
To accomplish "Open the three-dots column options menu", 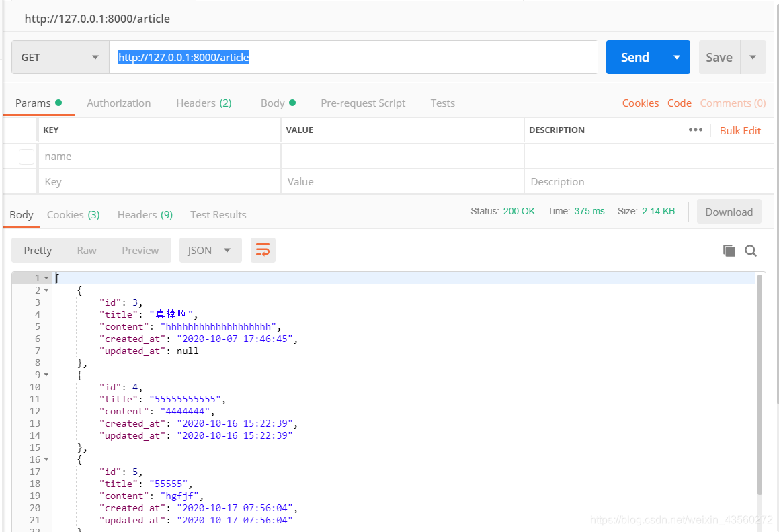I will (696, 130).
